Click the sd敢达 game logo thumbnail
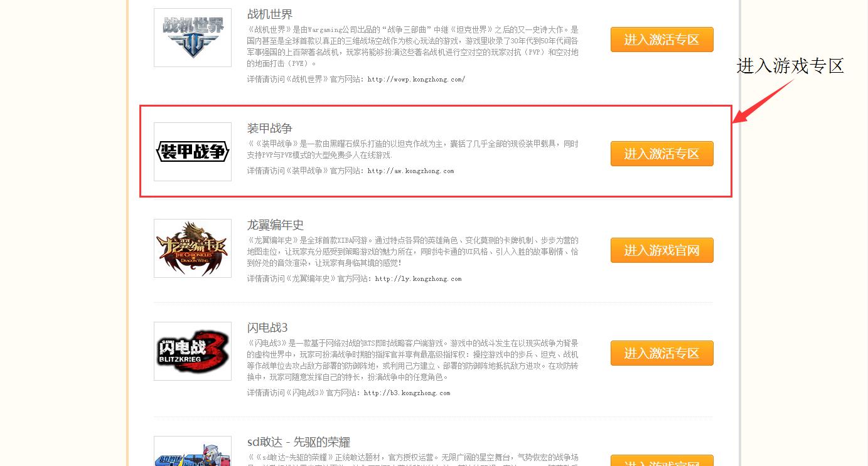868x466 pixels. click(x=193, y=452)
